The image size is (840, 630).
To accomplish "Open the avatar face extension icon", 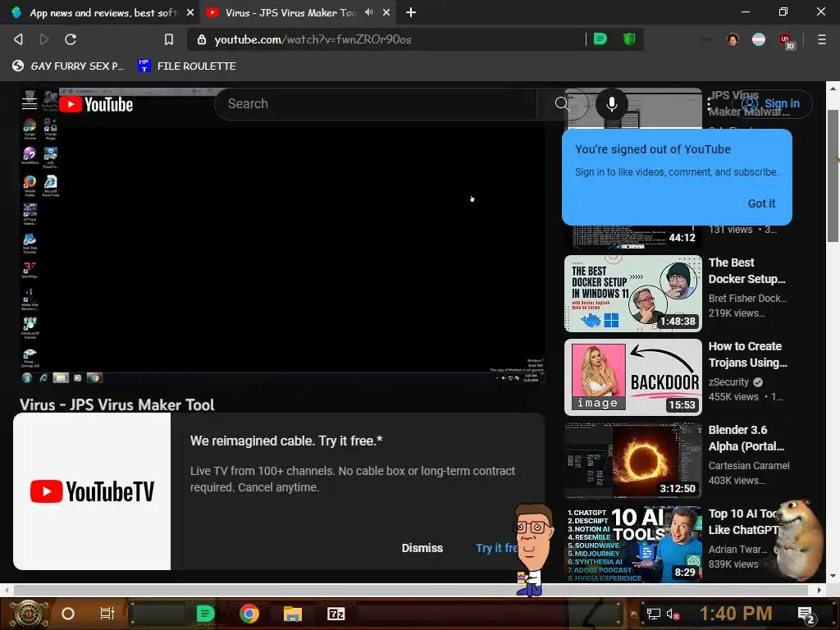I will tap(733, 39).
